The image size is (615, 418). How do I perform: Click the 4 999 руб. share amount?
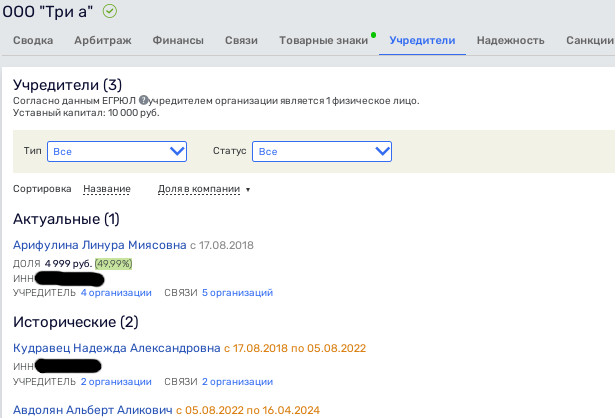click(x=68, y=264)
